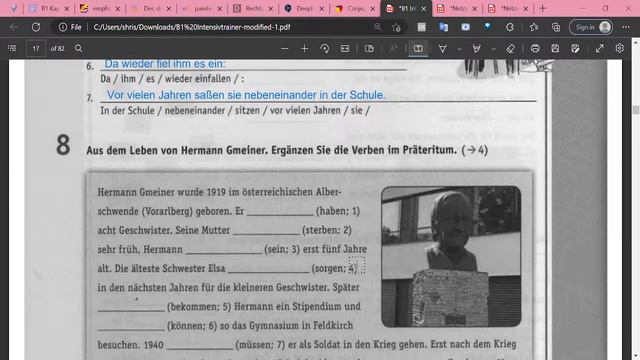Zoom in the PDF with plus icon

304,49
